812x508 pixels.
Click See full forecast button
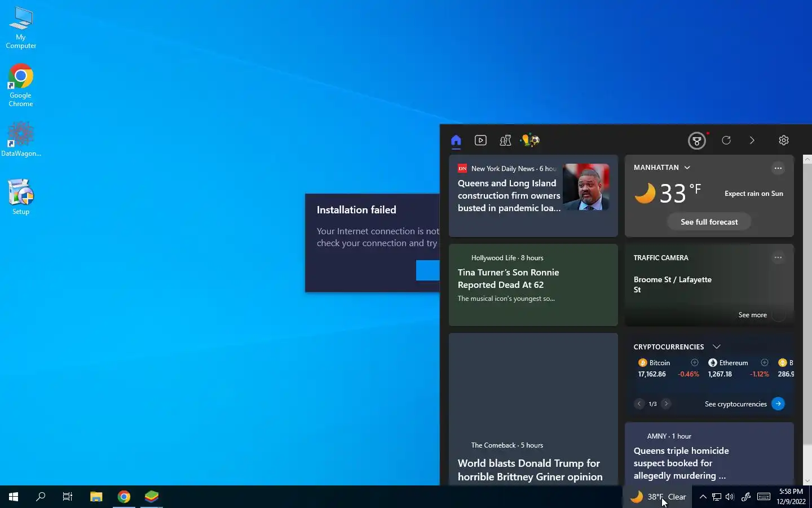[x=709, y=222]
